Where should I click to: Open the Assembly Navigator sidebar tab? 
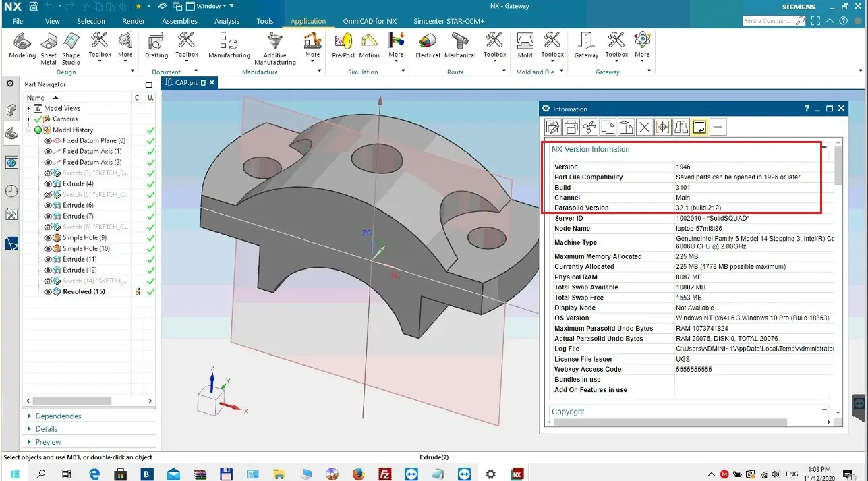pos(11,110)
